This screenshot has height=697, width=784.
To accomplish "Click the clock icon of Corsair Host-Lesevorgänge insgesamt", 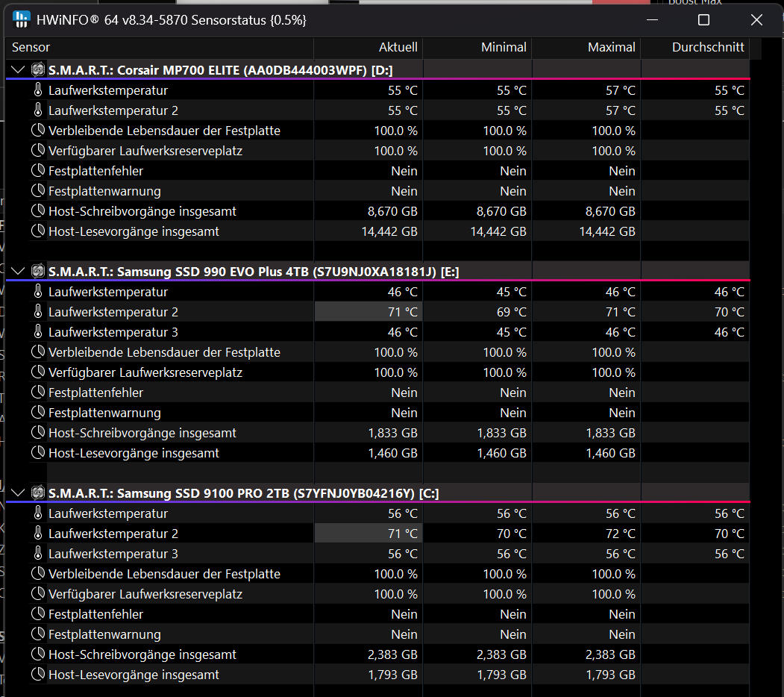I will tap(38, 231).
